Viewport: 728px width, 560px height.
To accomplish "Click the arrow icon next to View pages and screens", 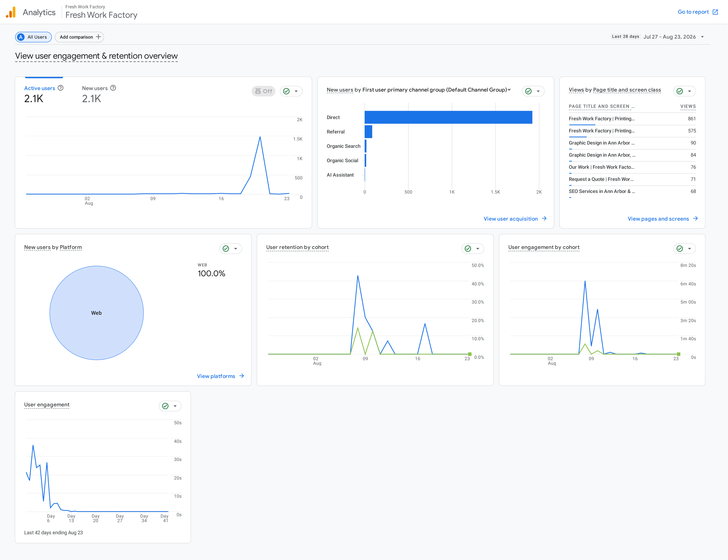I will (695, 219).
